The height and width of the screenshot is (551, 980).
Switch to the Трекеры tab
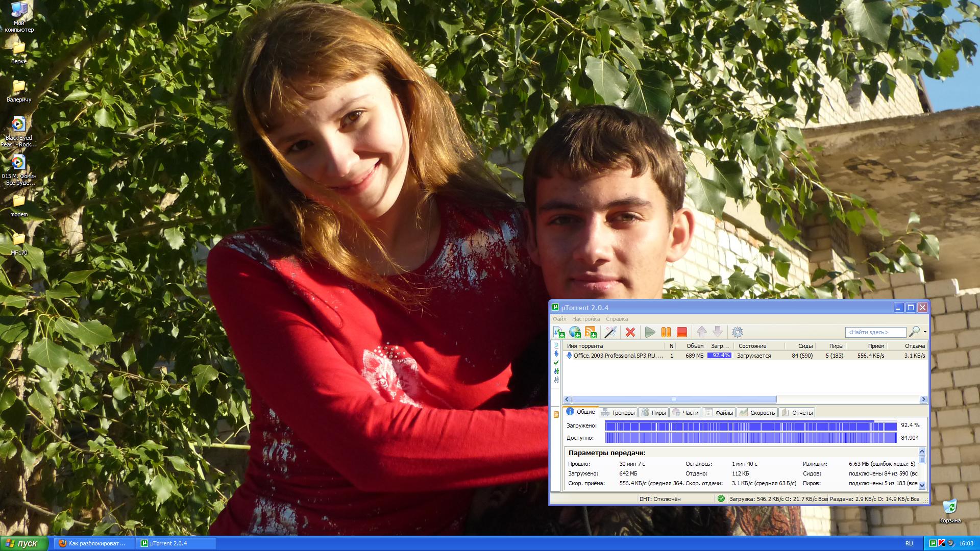(x=618, y=412)
